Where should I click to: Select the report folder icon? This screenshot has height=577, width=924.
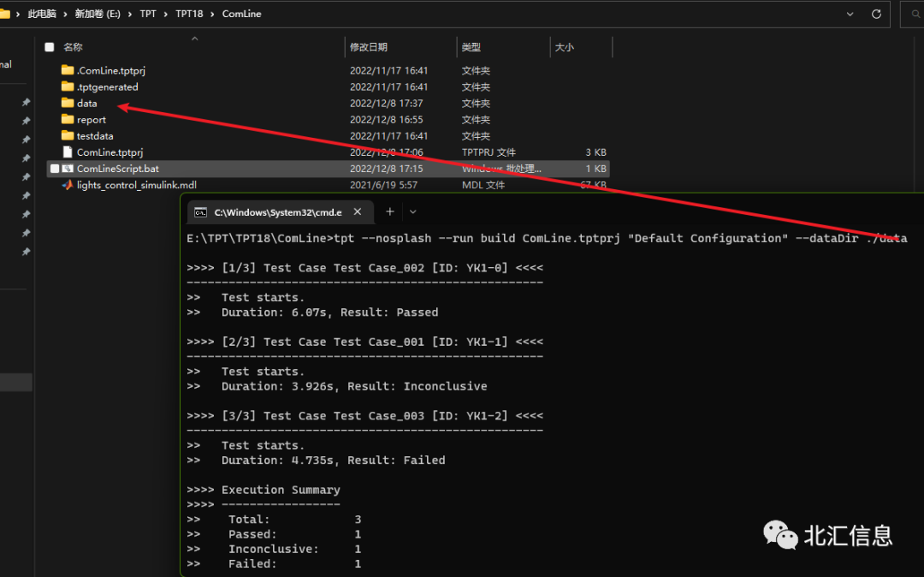pyautogui.click(x=68, y=119)
